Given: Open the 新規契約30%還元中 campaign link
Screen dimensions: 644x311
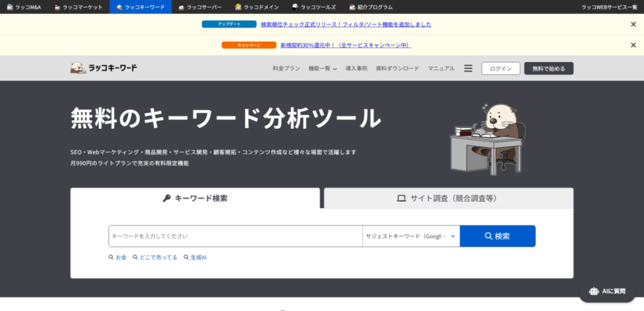Looking at the screenshot, I should coord(346,45).
